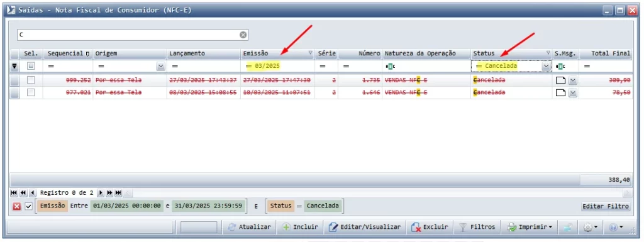The width and height of the screenshot is (644, 242).
Task: Remove the active filter with red X
Action: [17, 207]
